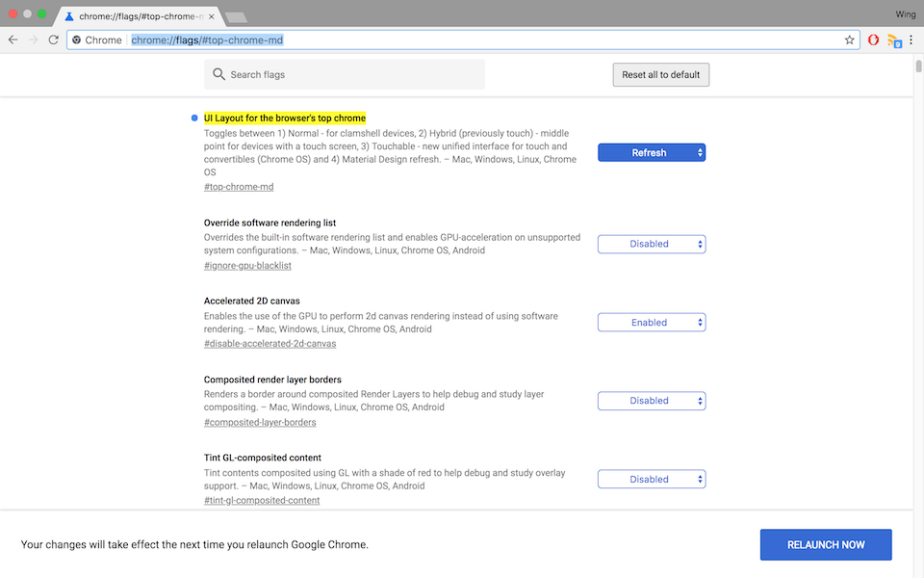Click 'Accelerated 2D canvas' heading
The width and height of the screenshot is (924, 578).
(251, 301)
